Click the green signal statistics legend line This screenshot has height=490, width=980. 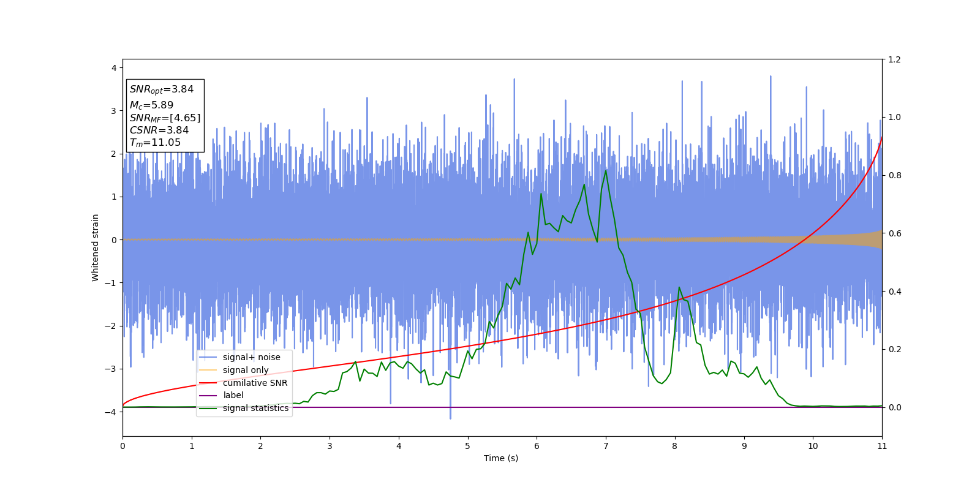pos(208,408)
